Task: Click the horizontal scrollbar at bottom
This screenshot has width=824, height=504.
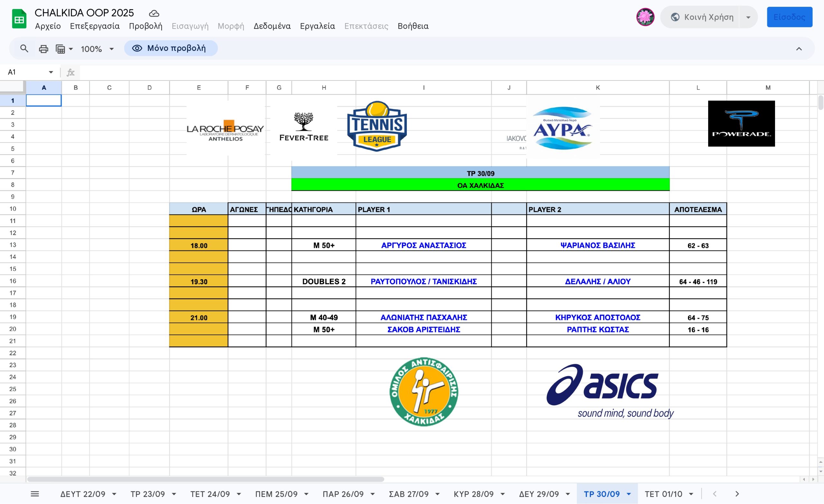Action: (205, 479)
